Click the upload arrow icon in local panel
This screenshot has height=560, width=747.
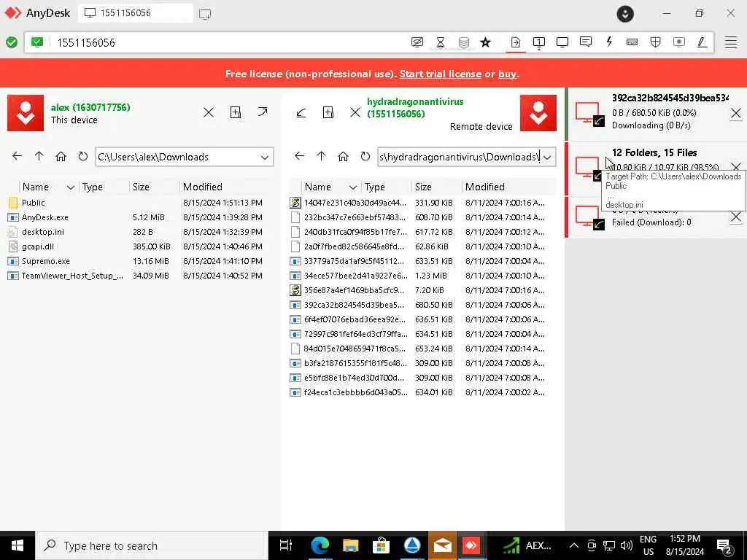(263, 112)
